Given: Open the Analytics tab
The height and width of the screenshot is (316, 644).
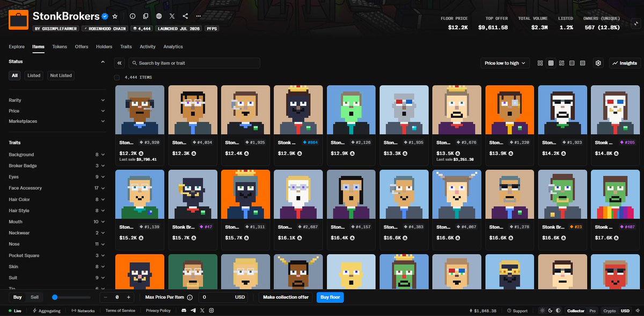Looking at the screenshot, I should (173, 47).
